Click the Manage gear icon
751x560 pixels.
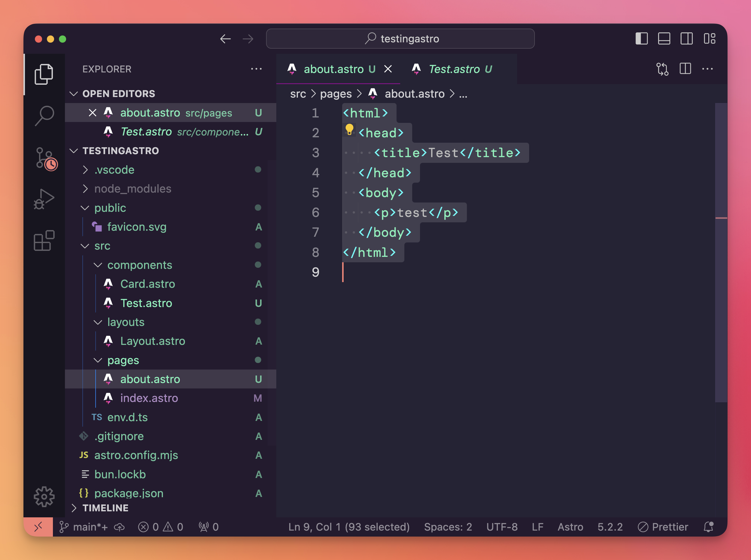point(44,497)
